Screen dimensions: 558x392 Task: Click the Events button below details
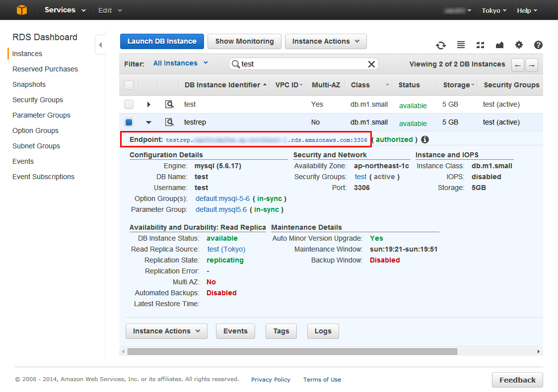click(x=236, y=331)
